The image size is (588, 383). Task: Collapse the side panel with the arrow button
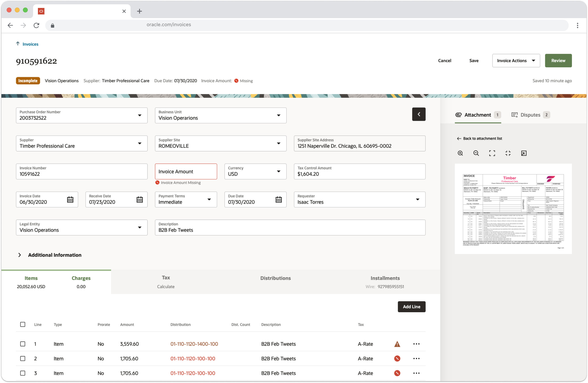pos(418,114)
